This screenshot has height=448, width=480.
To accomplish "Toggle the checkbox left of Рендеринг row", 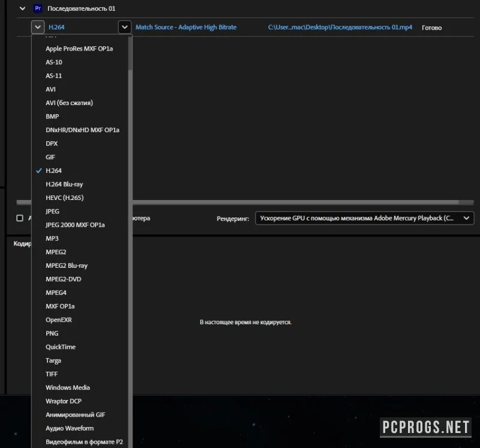I will pos(20,218).
